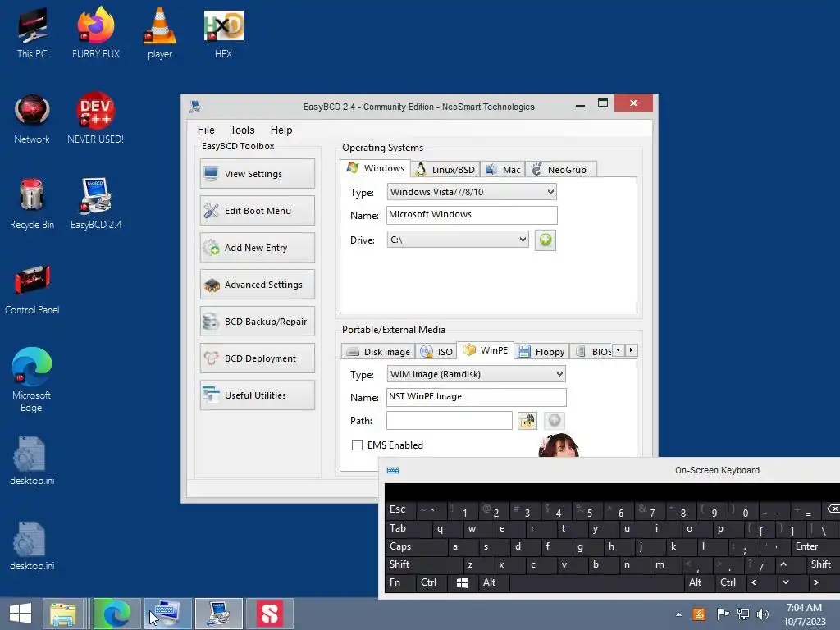
Task: Switch to the ISO tab
Action: (436, 351)
